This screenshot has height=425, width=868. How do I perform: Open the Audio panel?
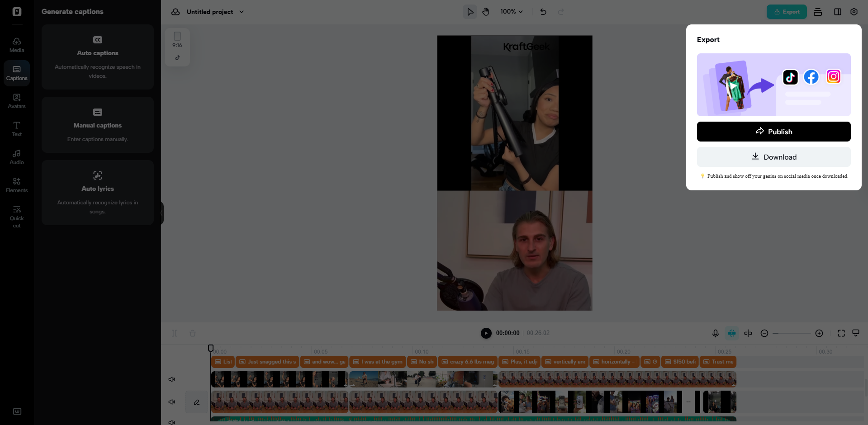pos(17,156)
